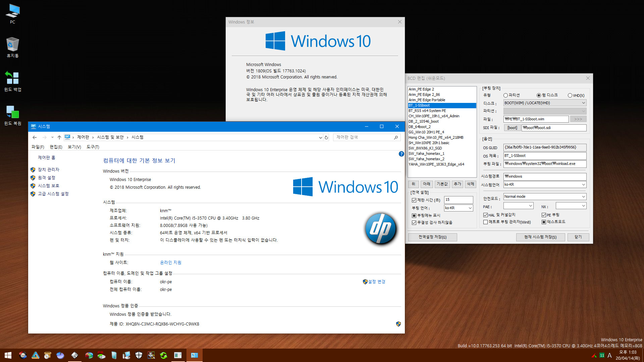Open the Windows Start button
The width and height of the screenshot is (644, 362).
(8, 355)
